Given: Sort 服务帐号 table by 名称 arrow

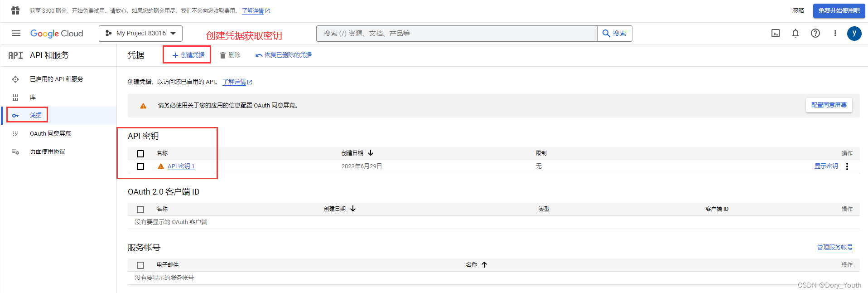Looking at the screenshot, I should point(484,264).
